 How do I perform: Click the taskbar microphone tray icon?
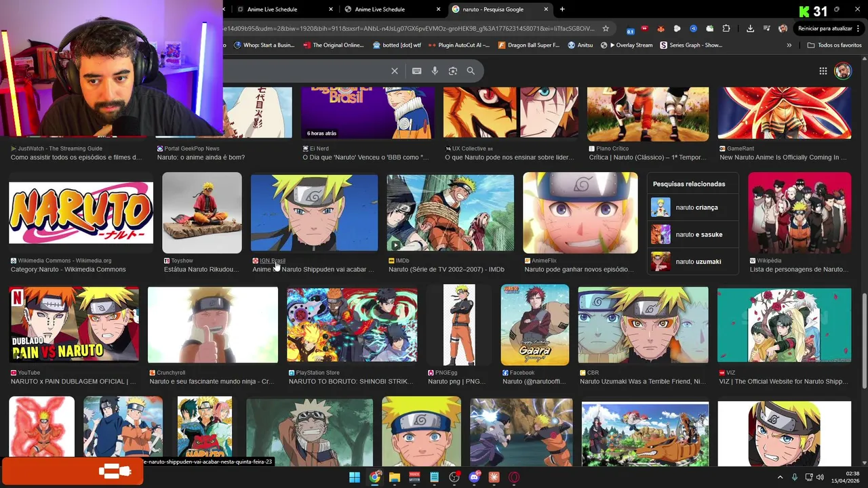[795, 477]
